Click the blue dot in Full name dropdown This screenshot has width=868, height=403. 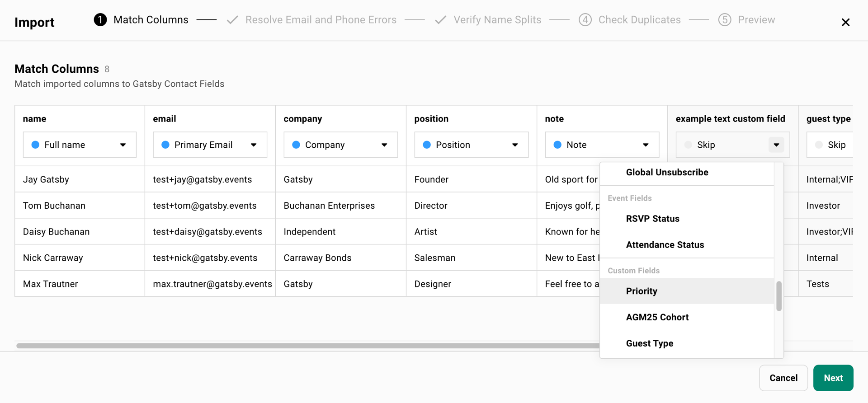pyautogui.click(x=35, y=145)
